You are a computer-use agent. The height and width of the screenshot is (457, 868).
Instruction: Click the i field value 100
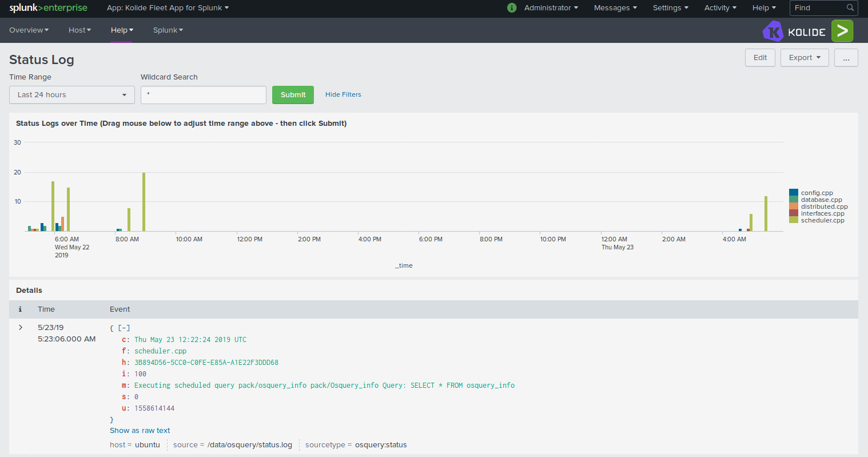[x=140, y=374]
